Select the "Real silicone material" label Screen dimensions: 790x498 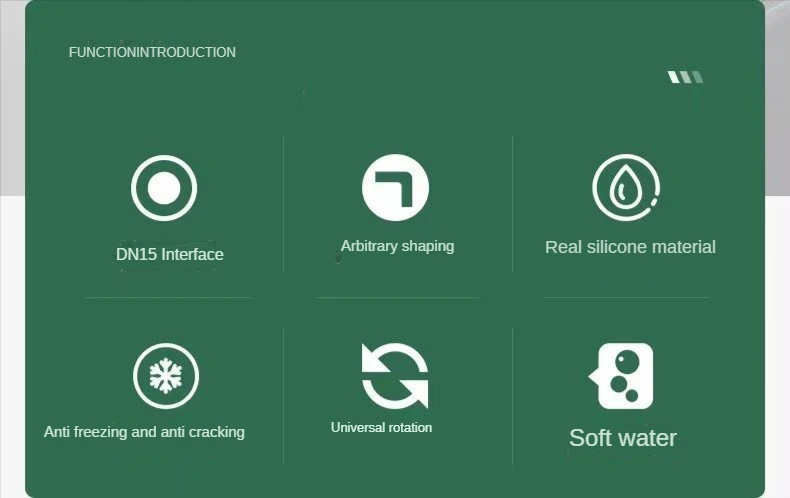tap(630, 247)
